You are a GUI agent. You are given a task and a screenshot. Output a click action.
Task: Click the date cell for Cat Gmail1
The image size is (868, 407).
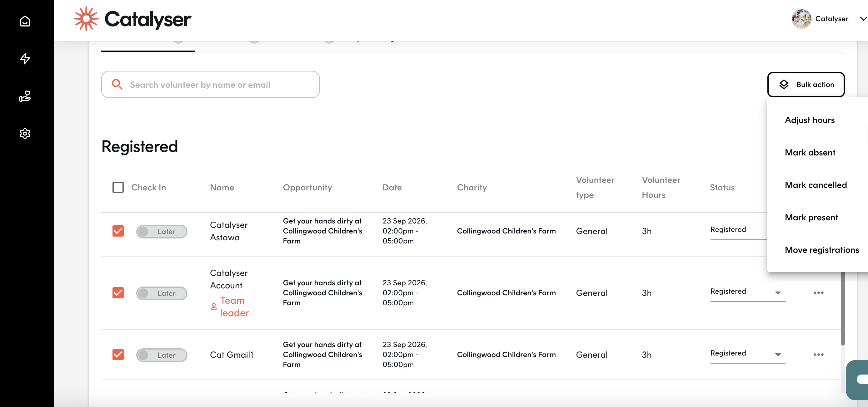[x=405, y=355]
